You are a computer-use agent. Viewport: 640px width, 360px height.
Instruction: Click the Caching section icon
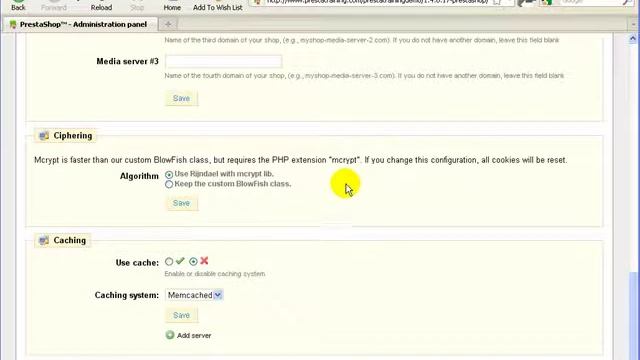click(x=44, y=240)
